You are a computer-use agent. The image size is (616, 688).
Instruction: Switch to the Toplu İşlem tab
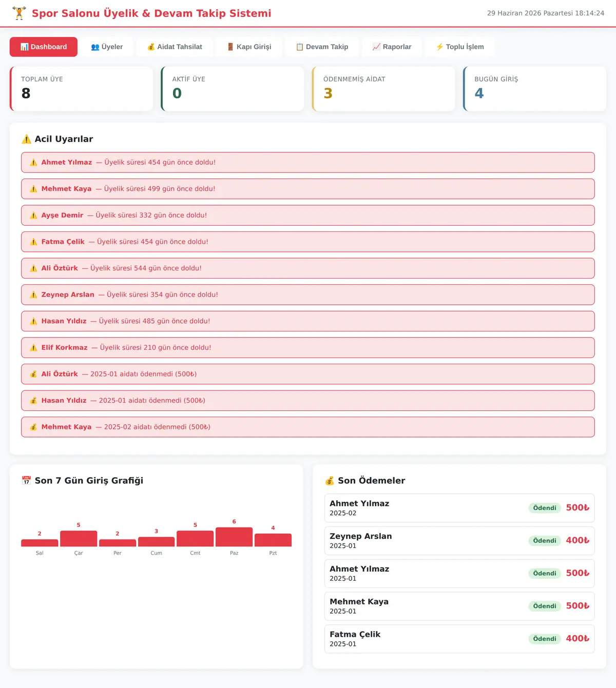460,47
